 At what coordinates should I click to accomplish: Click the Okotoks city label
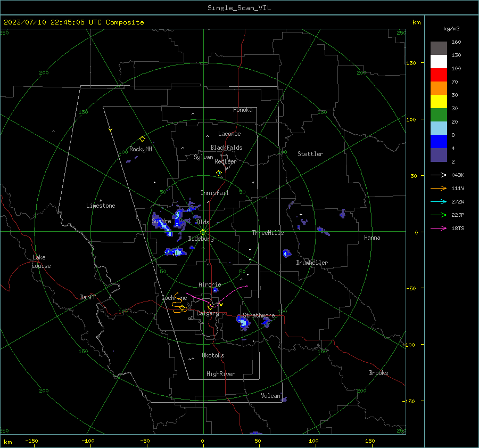click(x=213, y=355)
